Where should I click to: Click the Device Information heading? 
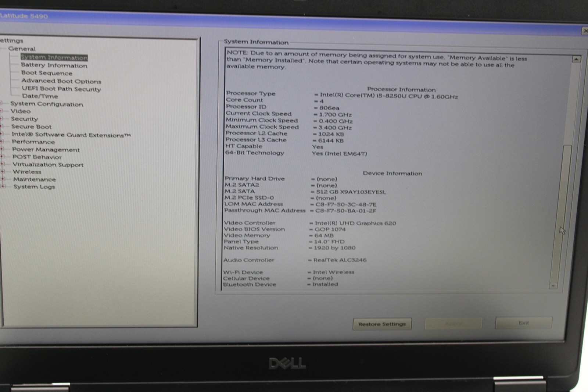pyautogui.click(x=392, y=173)
